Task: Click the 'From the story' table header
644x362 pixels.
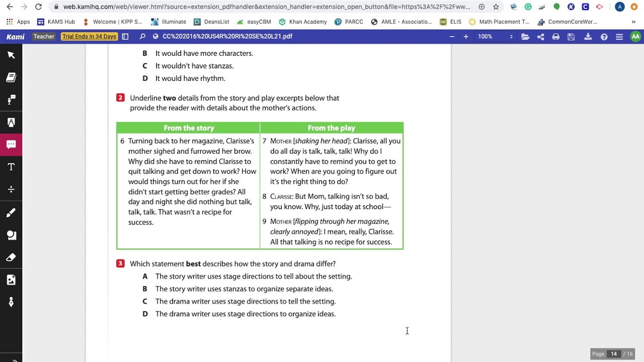Action: click(x=189, y=128)
